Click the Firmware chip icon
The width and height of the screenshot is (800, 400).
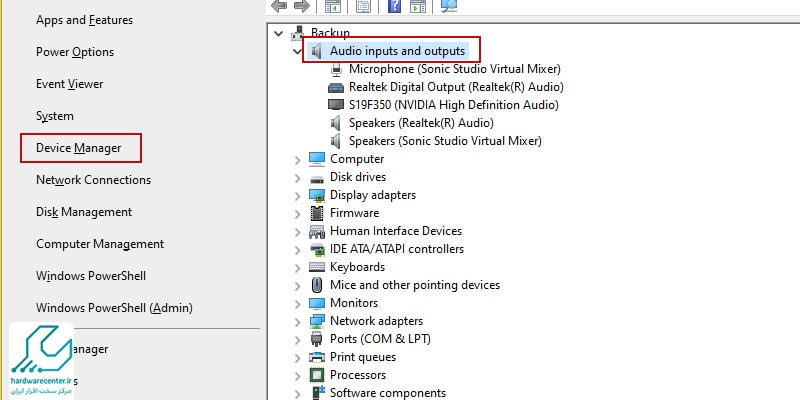(317, 213)
